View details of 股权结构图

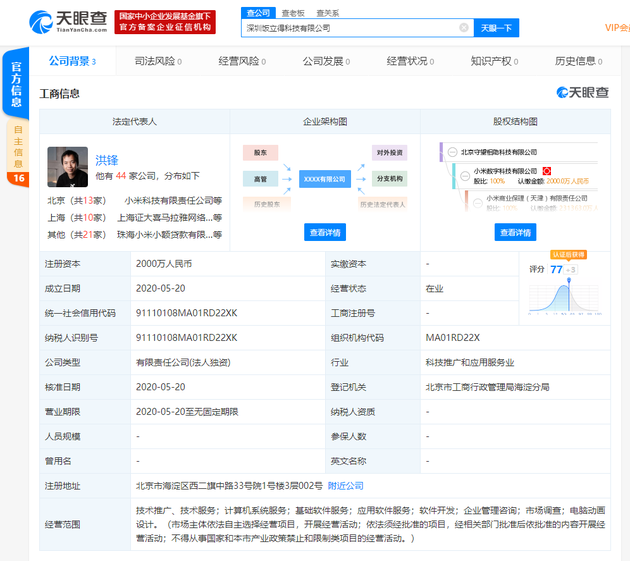(515, 232)
